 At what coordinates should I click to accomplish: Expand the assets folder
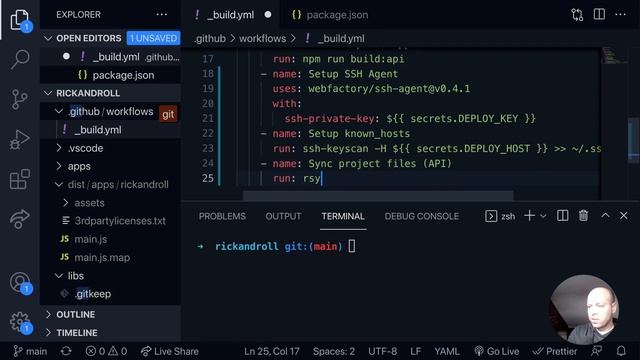click(65, 202)
